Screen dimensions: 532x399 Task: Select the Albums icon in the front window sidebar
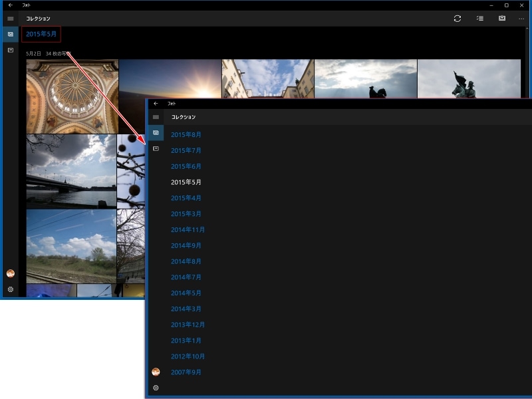(x=156, y=148)
